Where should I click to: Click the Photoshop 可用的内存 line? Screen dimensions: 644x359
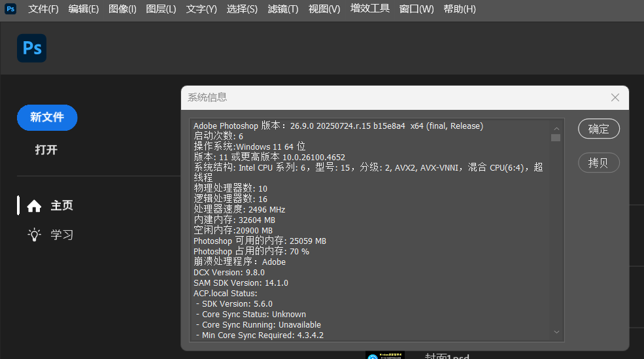click(x=260, y=241)
